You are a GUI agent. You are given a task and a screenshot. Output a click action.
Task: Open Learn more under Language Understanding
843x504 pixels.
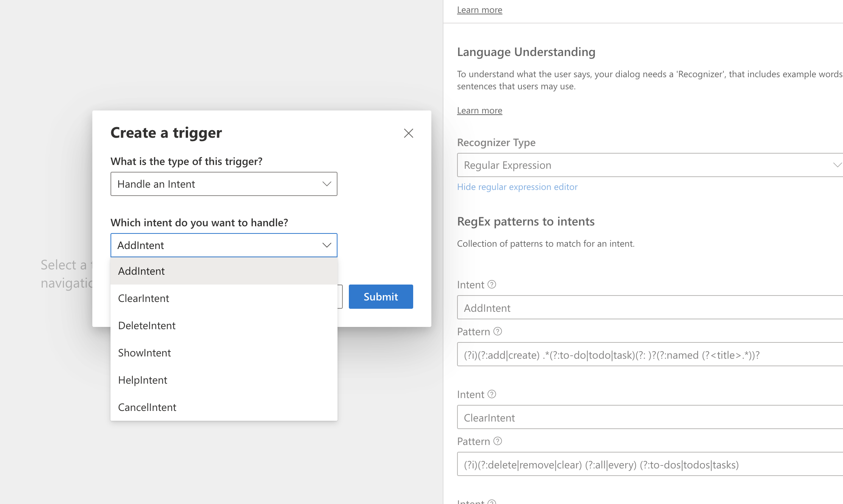[479, 110]
